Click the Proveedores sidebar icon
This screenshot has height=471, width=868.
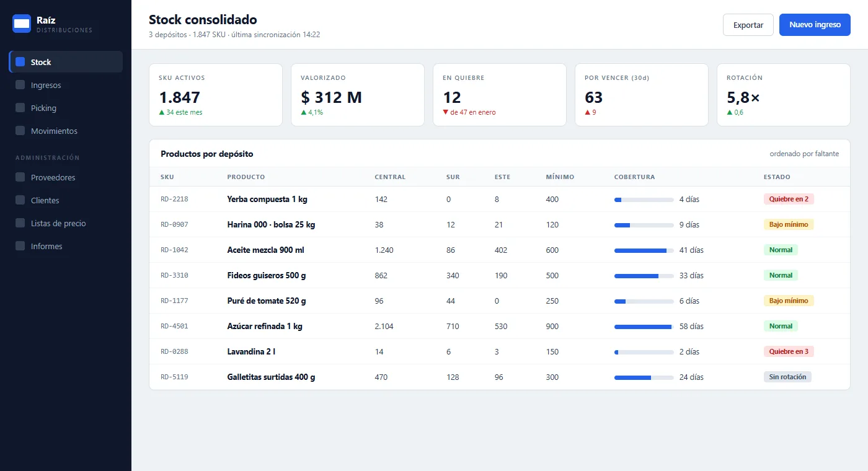[x=20, y=177]
